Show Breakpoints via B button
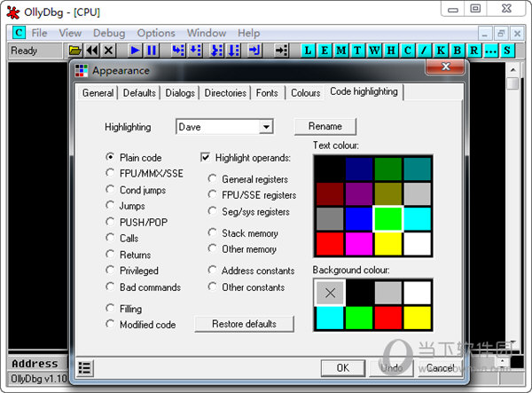The height and width of the screenshot is (393, 532). click(x=458, y=51)
